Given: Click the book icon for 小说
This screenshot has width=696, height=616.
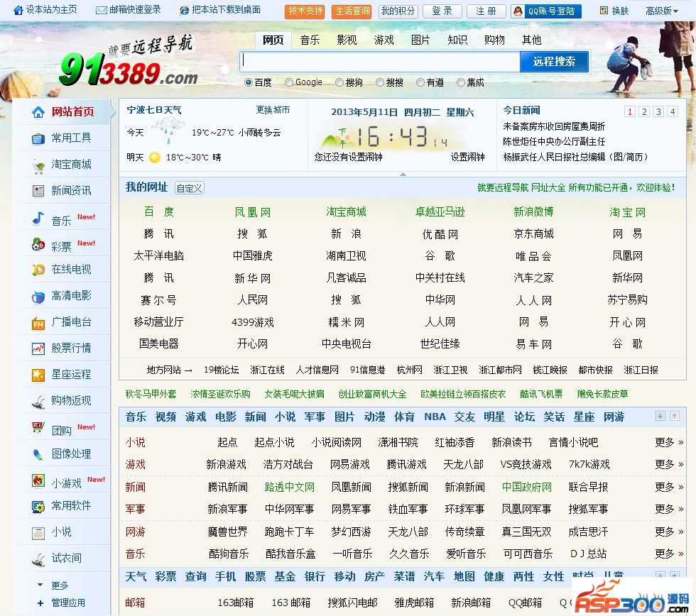Looking at the screenshot, I should [x=38, y=533].
